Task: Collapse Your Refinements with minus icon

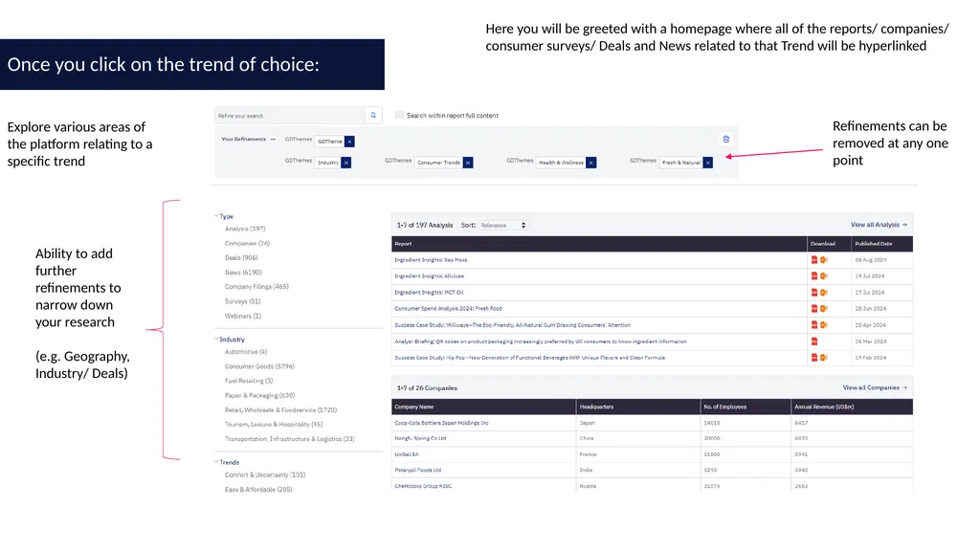Action: [273, 140]
